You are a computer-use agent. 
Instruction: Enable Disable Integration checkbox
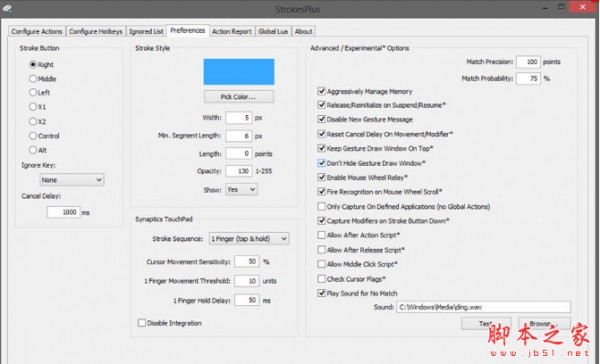pyautogui.click(x=170, y=323)
